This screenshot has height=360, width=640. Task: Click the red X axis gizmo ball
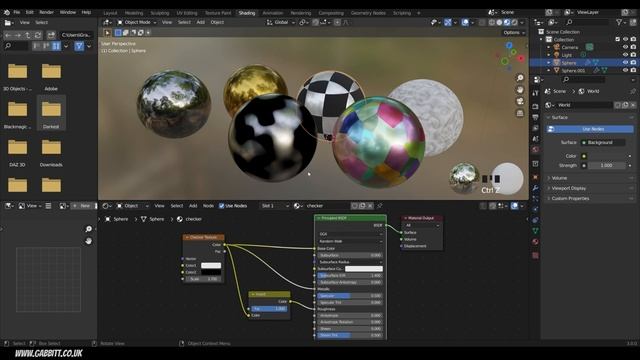click(521, 59)
